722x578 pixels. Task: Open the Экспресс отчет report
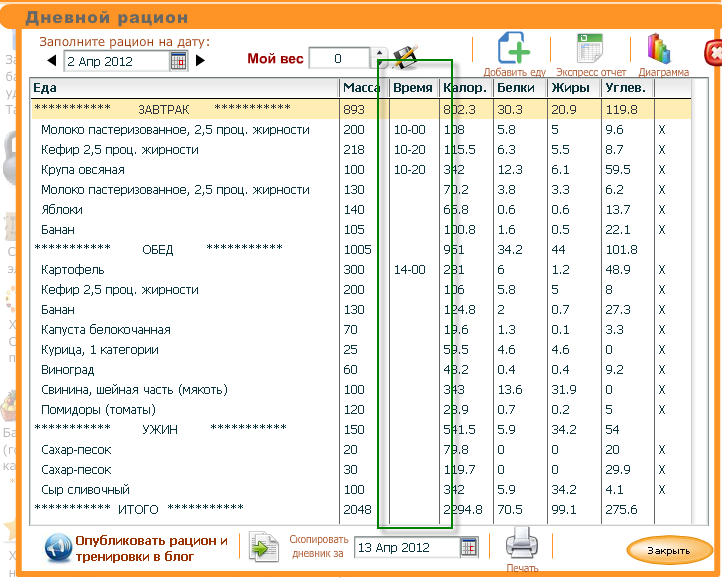[590, 49]
